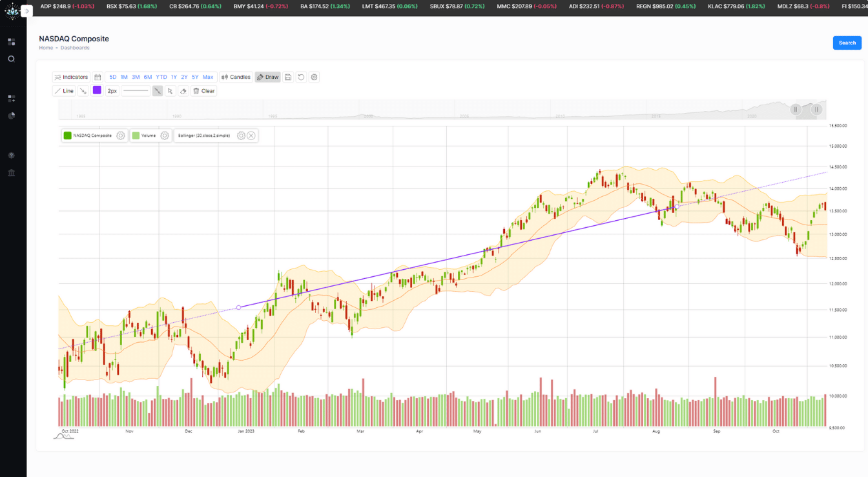Open the line style dropdown
This screenshot has height=477, width=868.
(136, 91)
